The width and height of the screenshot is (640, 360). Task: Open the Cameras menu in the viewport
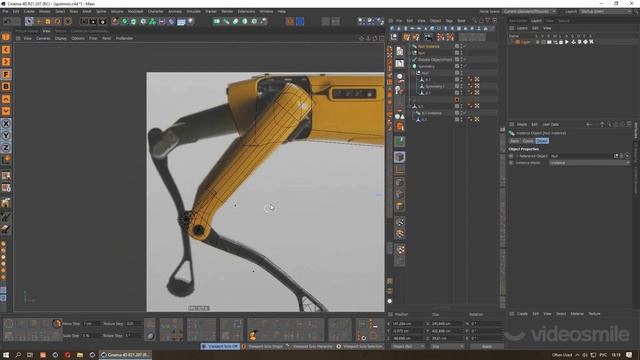point(43,38)
